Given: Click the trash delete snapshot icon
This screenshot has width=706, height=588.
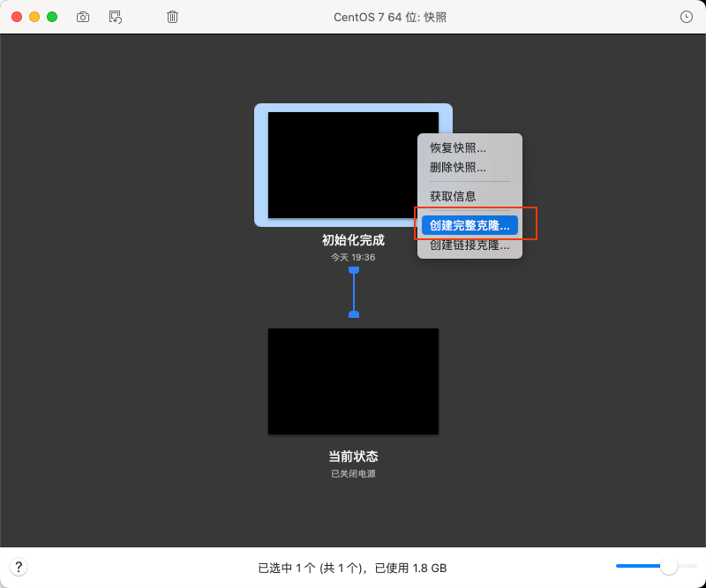Looking at the screenshot, I should click(x=172, y=17).
